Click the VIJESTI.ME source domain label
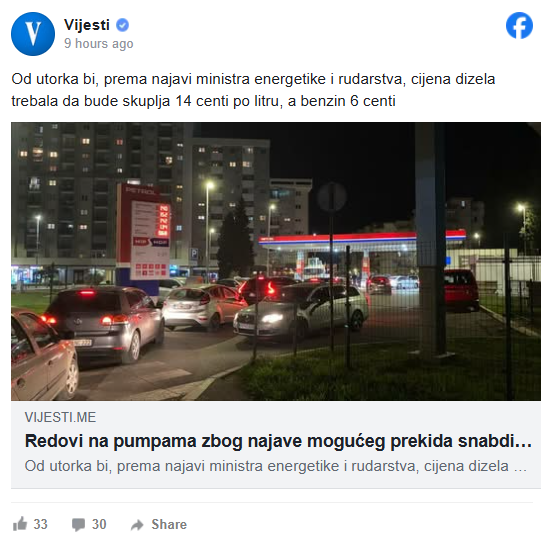 click(60, 417)
